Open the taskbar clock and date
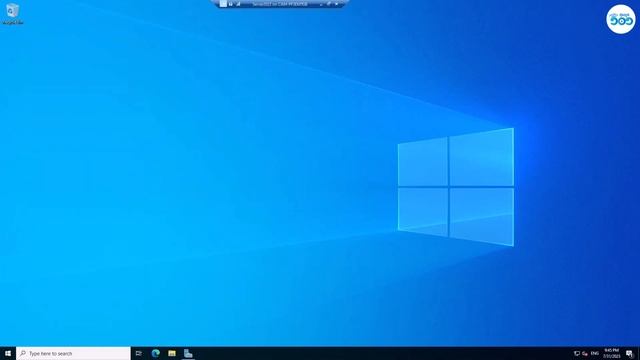Screen dimensions: 640x360 (x=611, y=353)
